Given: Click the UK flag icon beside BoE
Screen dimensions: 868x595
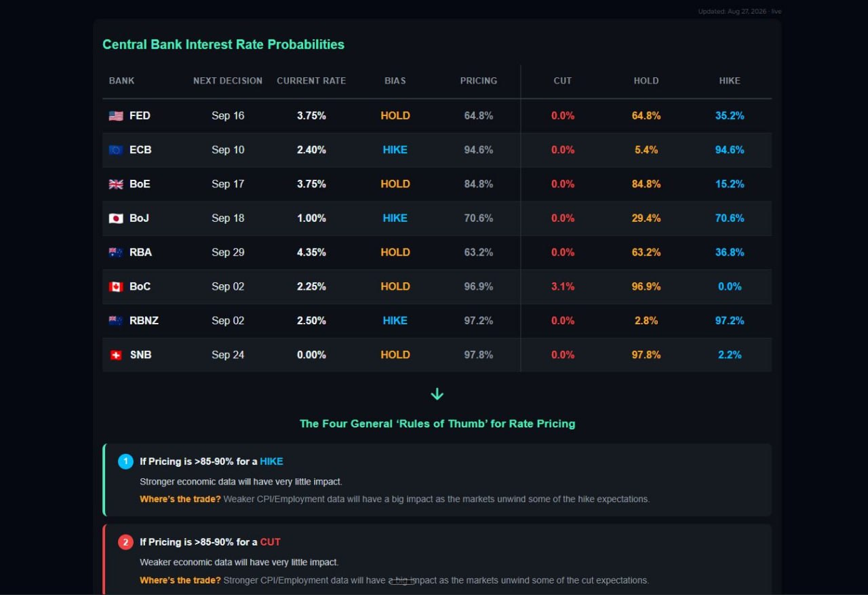Looking at the screenshot, I should click(x=116, y=184).
